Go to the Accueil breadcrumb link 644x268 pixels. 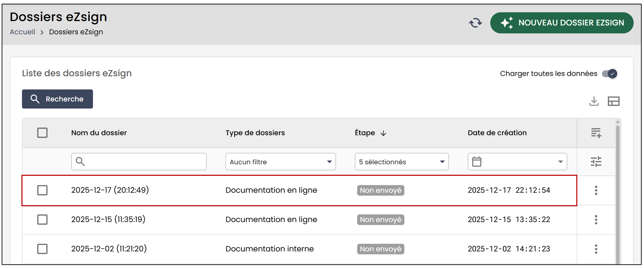click(22, 32)
